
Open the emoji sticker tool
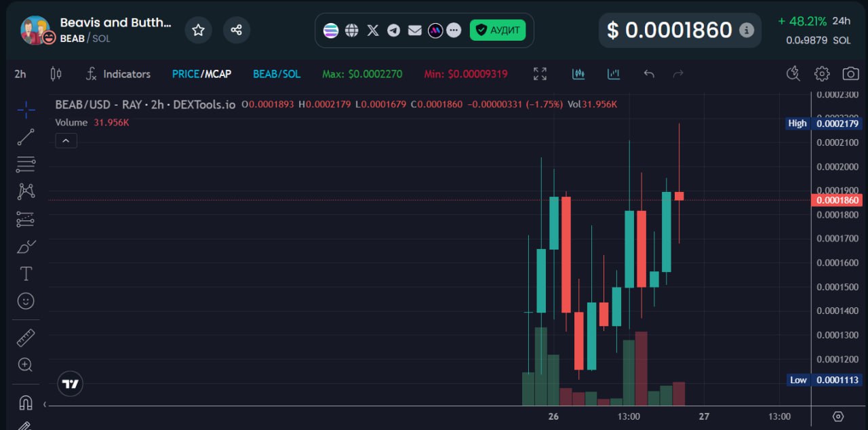coord(26,300)
